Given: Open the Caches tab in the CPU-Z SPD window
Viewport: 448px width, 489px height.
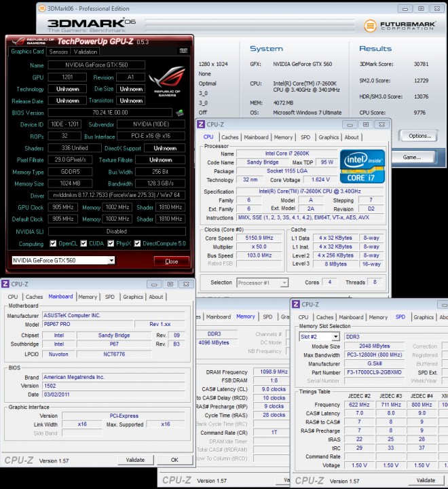Looking at the screenshot, I should tap(324, 317).
